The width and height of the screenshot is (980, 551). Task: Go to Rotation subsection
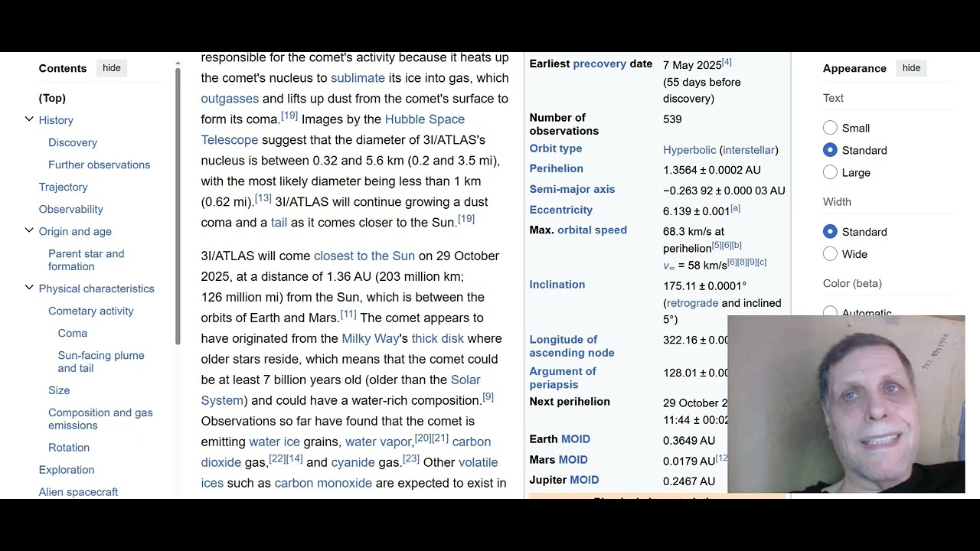coord(69,448)
